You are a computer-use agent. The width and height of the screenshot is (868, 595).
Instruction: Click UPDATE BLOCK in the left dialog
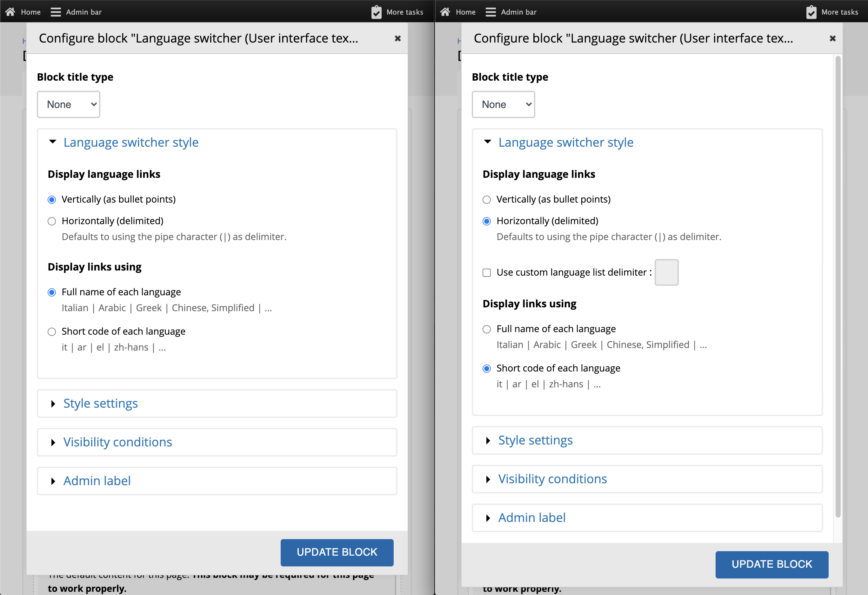[337, 552]
